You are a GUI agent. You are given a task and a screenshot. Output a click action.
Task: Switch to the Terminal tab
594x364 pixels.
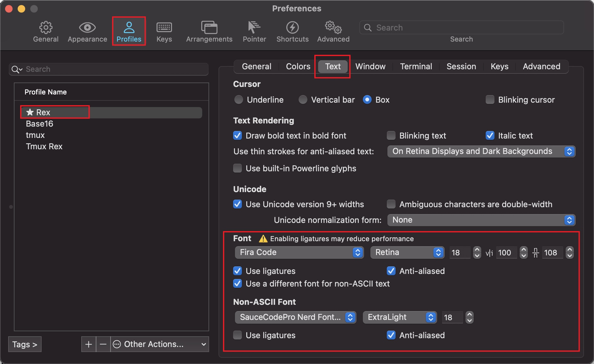416,66
